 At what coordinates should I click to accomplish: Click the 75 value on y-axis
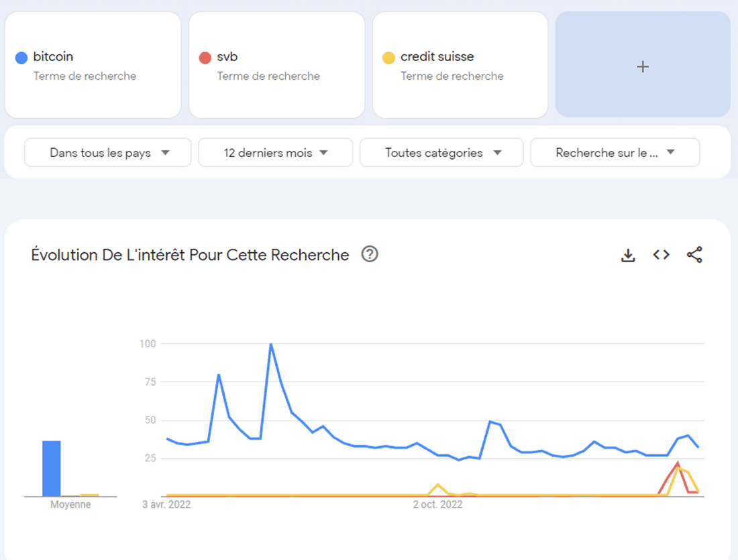(x=150, y=382)
